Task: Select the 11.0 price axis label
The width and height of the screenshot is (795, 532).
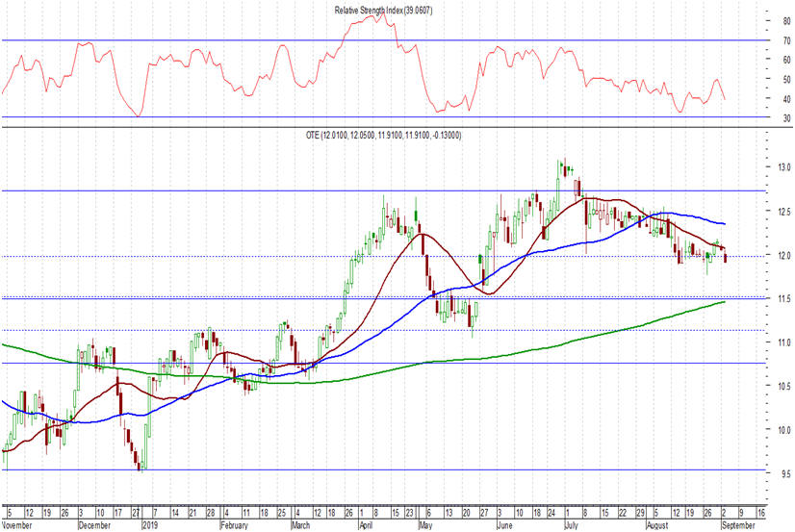Action: point(784,342)
